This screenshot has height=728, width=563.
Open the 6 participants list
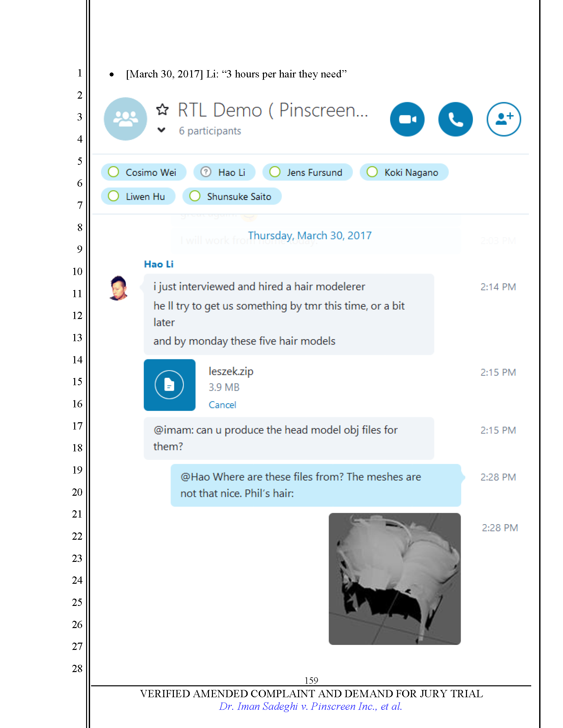tap(210, 131)
